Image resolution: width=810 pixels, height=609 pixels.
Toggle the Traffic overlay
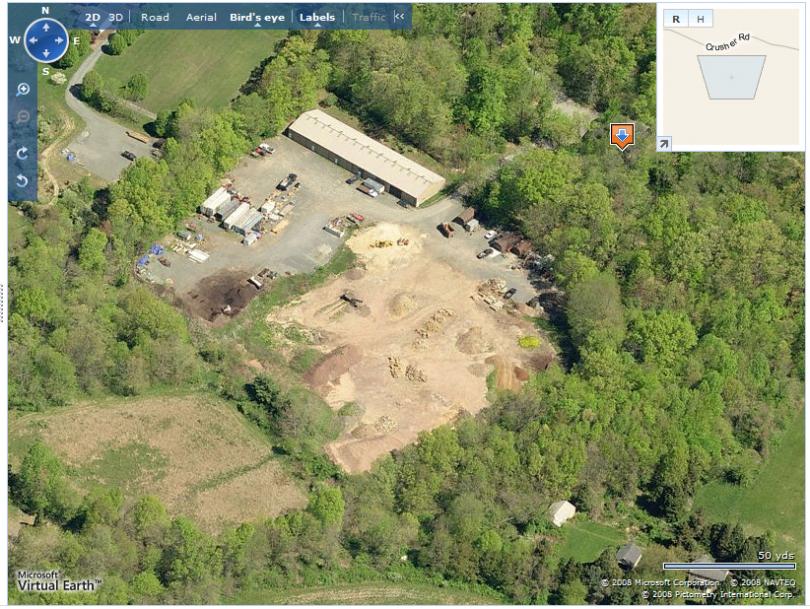tap(369, 17)
